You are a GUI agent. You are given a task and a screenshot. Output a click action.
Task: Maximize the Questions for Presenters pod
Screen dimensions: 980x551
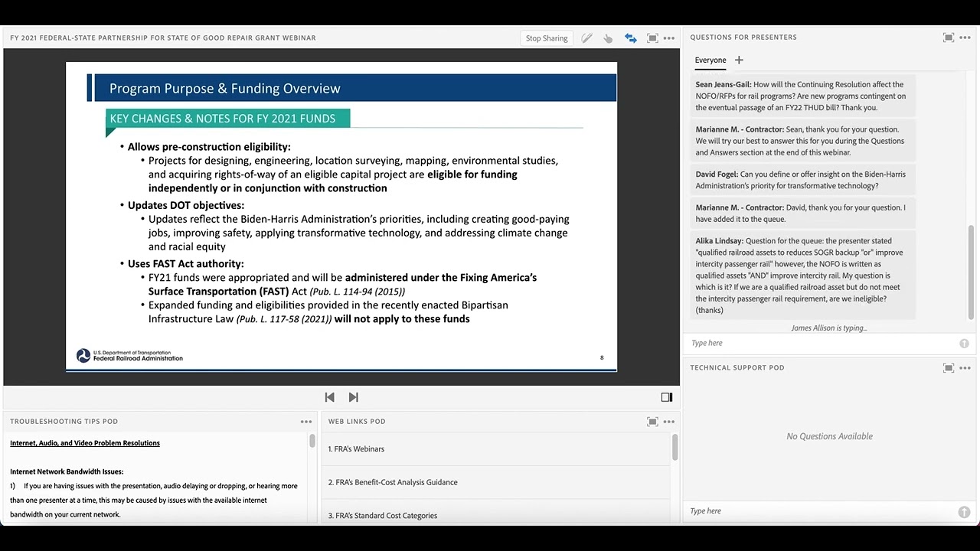point(949,37)
